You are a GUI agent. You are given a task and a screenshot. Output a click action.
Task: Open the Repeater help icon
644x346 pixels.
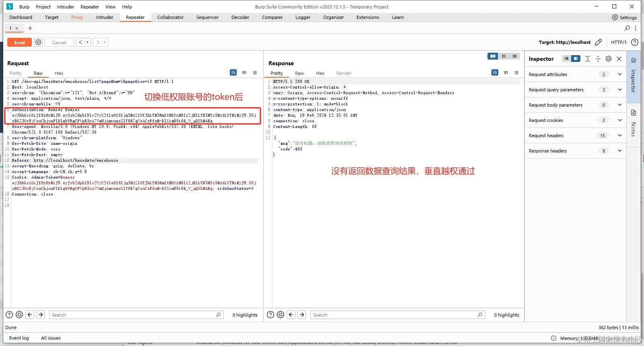(x=635, y=42)
